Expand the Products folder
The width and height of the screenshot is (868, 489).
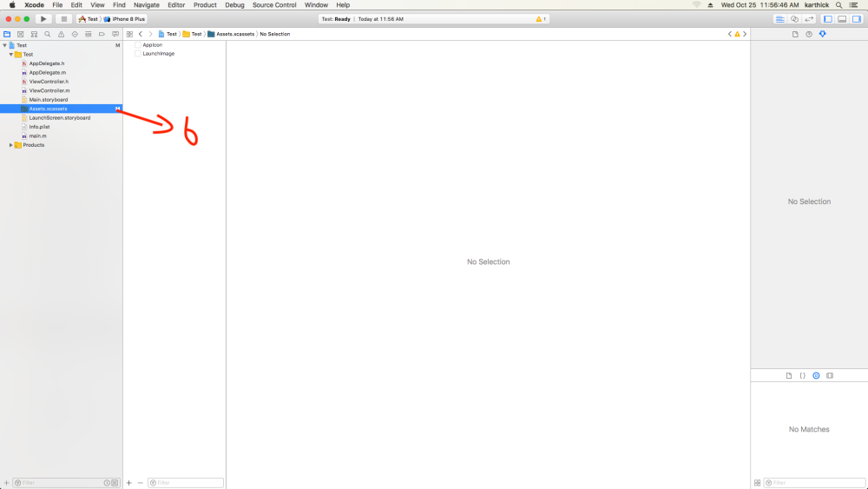click(11, 145)
